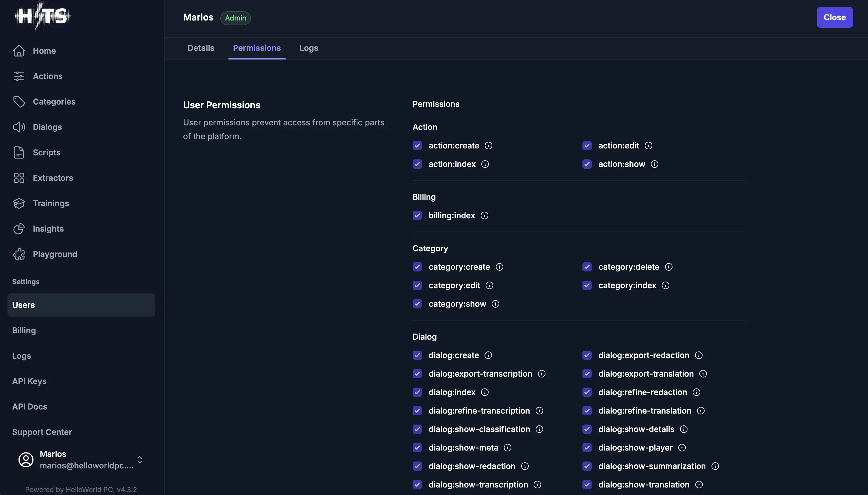Toggle the dialog:show-meta checkbox
The image size is (868, 495).
click(x=417, y=448)
